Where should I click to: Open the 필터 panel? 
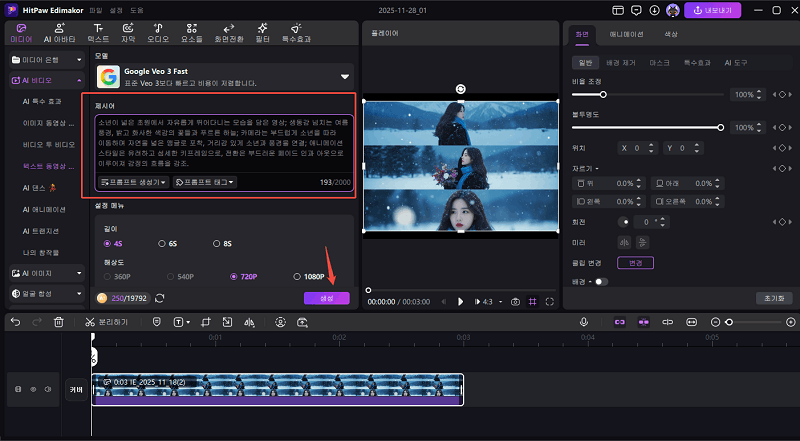pos(262,33)
